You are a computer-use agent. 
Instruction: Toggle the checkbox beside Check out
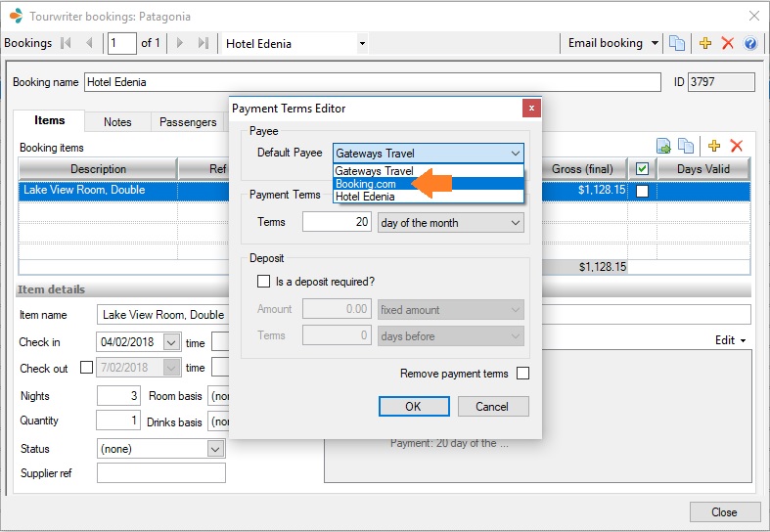[86, 368]
